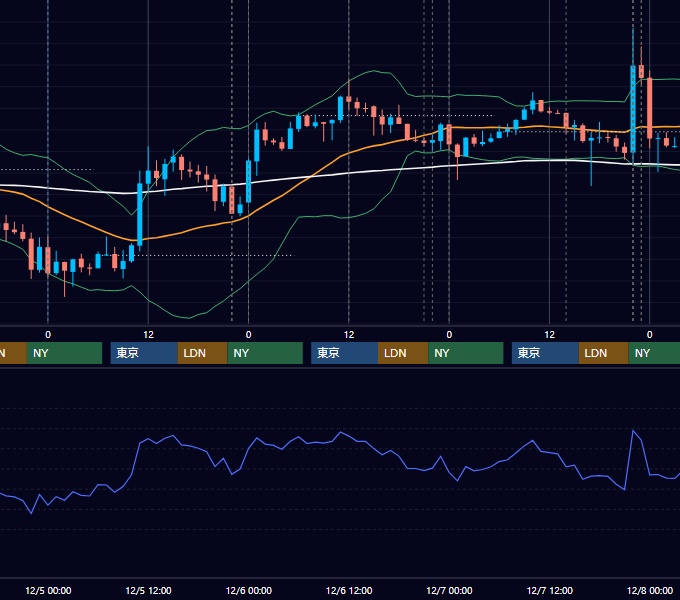Select the 12/7 00:00 time axis label
This screenshot has width=680, height=600.
coord(449,590)
